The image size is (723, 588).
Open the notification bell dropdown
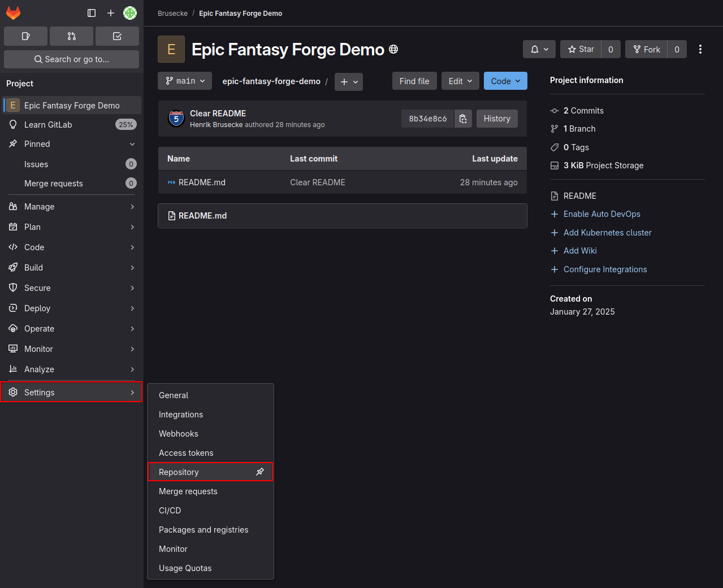[539, 49]
